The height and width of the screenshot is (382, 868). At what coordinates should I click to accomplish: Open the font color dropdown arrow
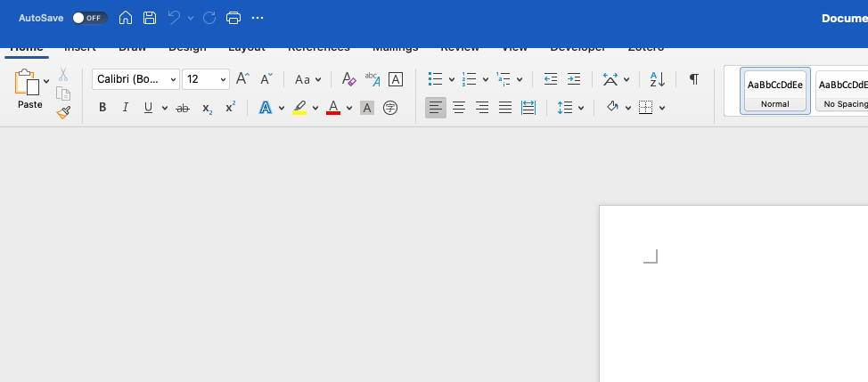point(349,108)
